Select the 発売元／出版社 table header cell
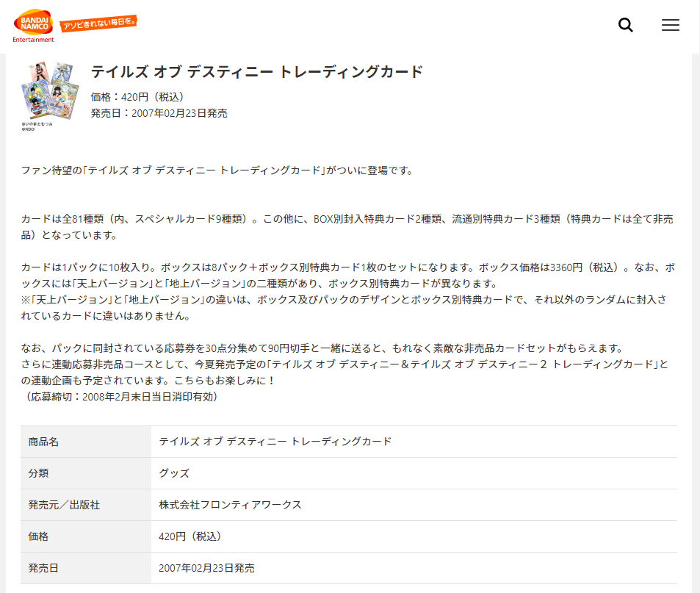Screen dimensions: 700x593 click(x=64, y=505)
